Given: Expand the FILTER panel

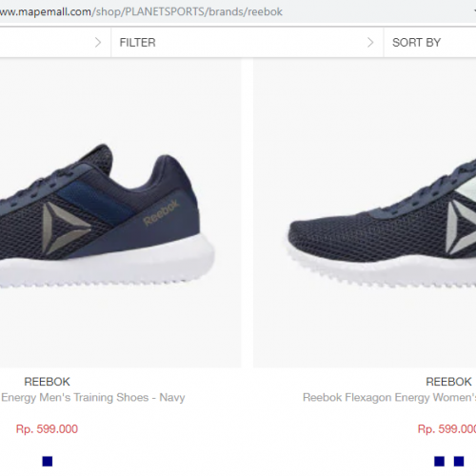Looking at the screenshot, I should [248, 43].
